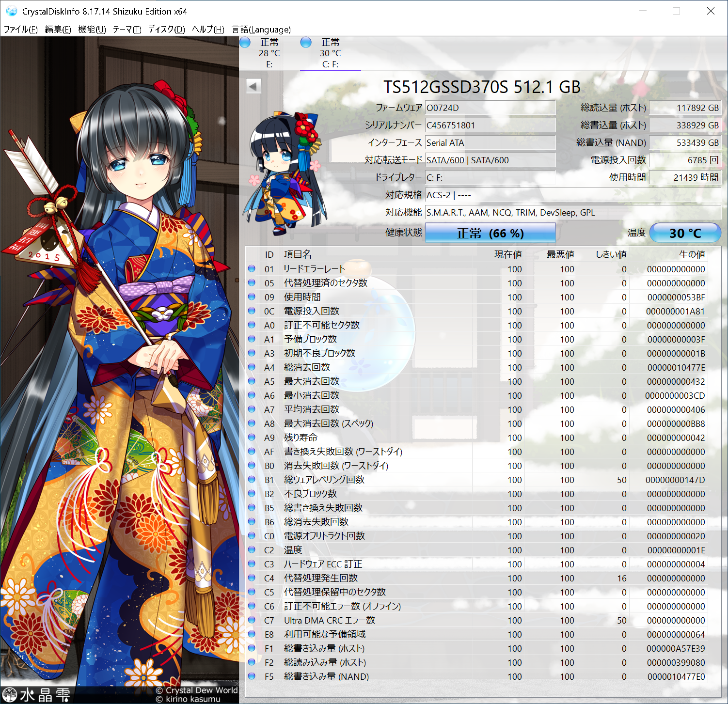Select the C: drive status indicator icon
The width and height of the screenshot is (728, 704).
(306, 43)
